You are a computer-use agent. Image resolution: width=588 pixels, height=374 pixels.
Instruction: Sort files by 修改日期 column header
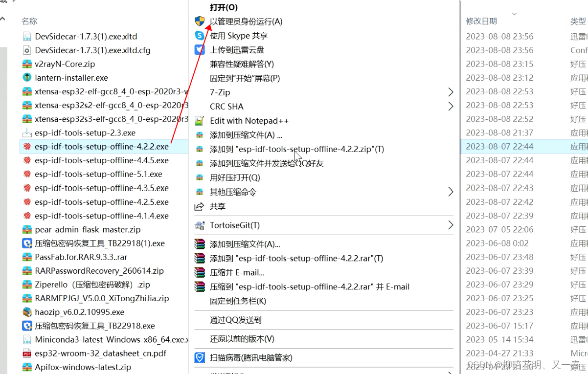(481, 21)
